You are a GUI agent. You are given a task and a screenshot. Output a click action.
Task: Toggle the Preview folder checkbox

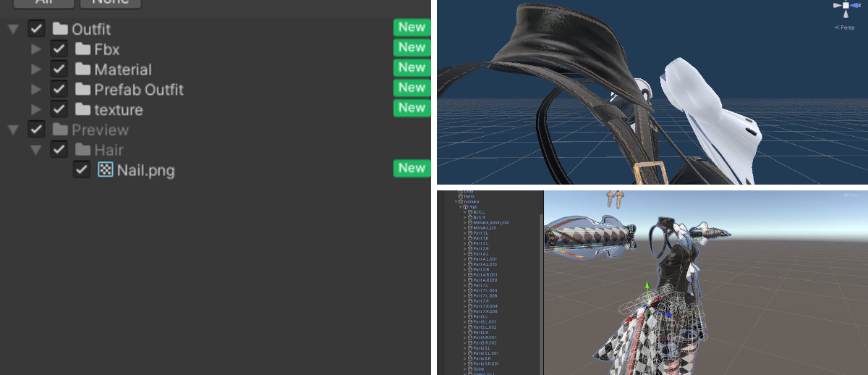coord(37,130)
